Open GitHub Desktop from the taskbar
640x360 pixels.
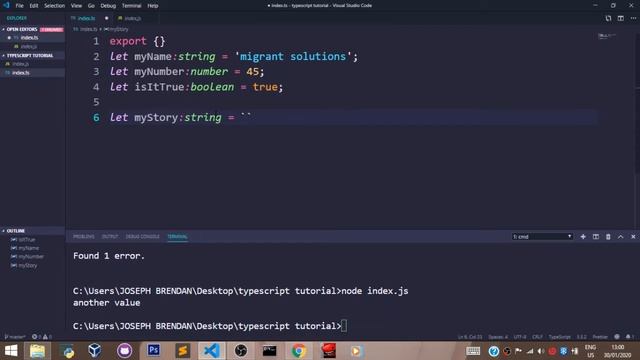(x=124, y=351)
